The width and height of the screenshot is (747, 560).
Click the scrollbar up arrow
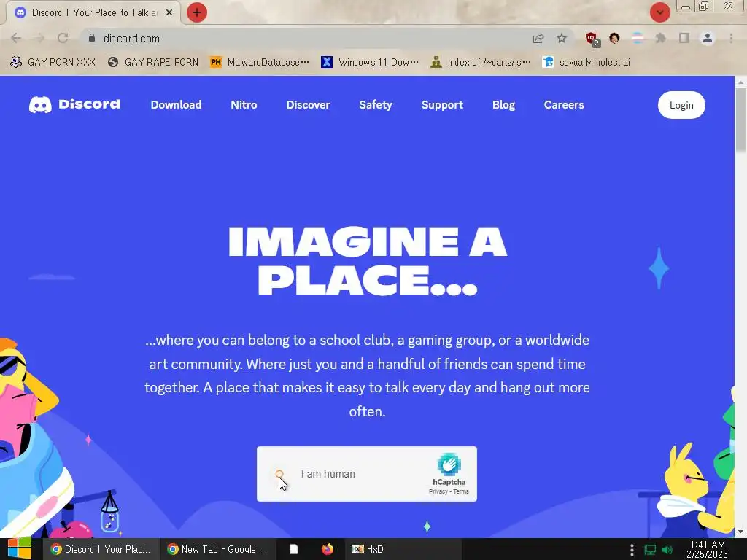[x=740, y=82]
